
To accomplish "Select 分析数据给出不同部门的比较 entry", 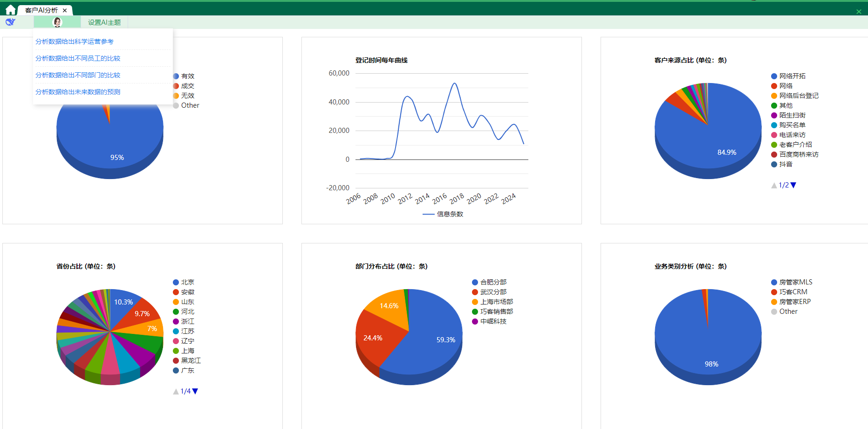I will (78, 75).
